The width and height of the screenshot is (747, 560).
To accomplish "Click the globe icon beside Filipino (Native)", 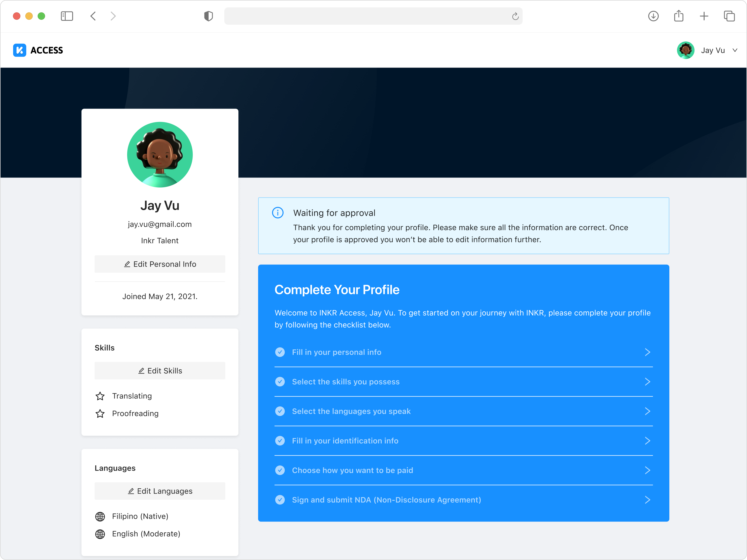I will pyautogui.click(x=100, y=516).
